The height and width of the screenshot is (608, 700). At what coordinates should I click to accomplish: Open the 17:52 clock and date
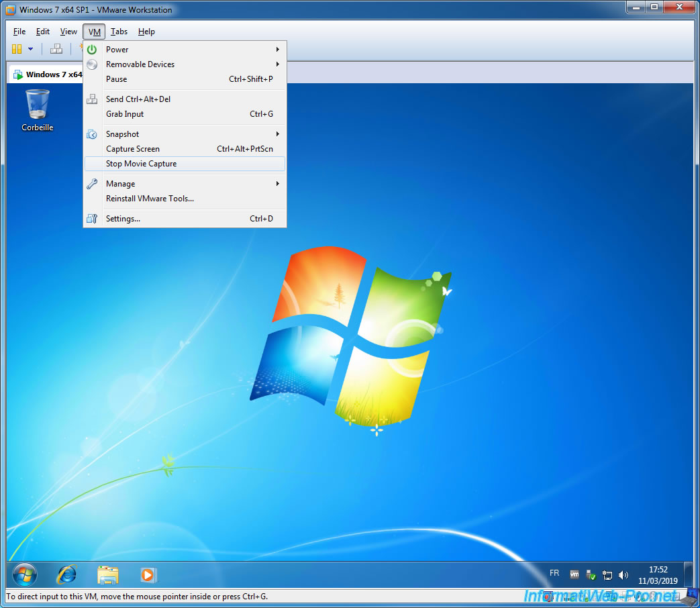pyautogui.click(x=658, y=575)
